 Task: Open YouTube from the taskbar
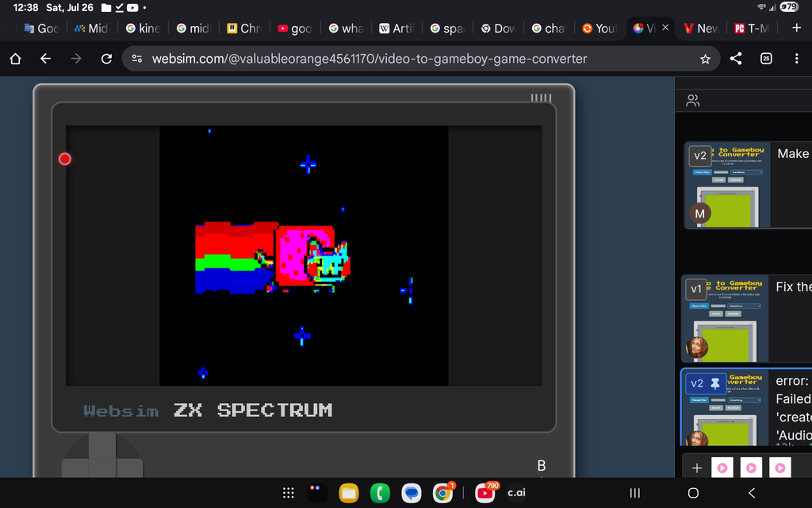point(485,493)
